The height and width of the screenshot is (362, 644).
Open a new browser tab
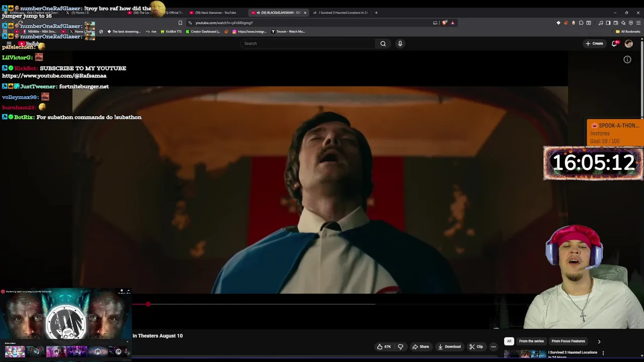[x=376, y=13]
